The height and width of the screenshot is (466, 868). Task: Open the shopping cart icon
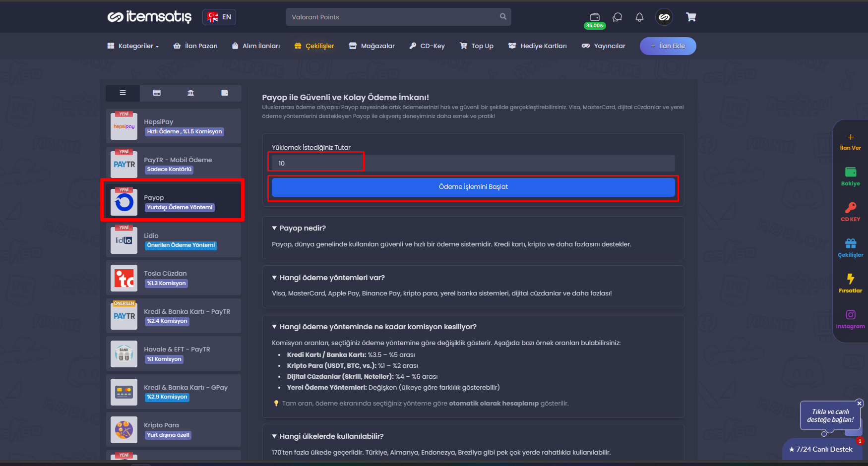[x=691, y=17]
